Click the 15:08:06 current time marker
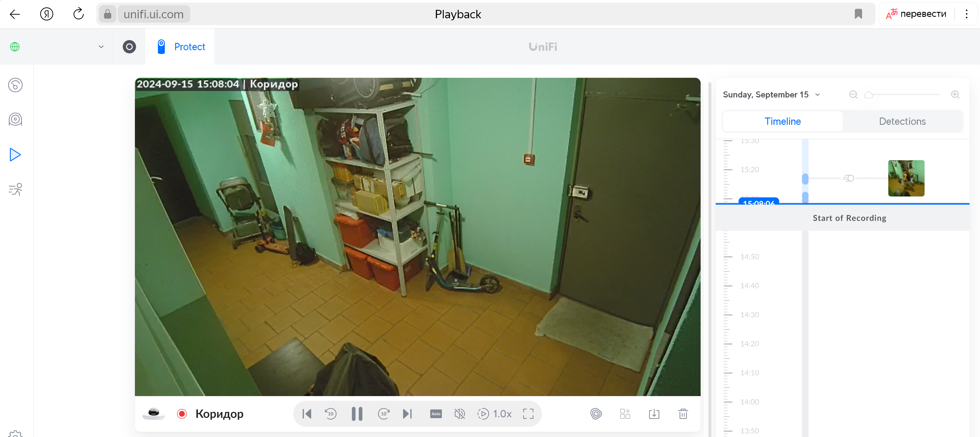 coord(759,202)
